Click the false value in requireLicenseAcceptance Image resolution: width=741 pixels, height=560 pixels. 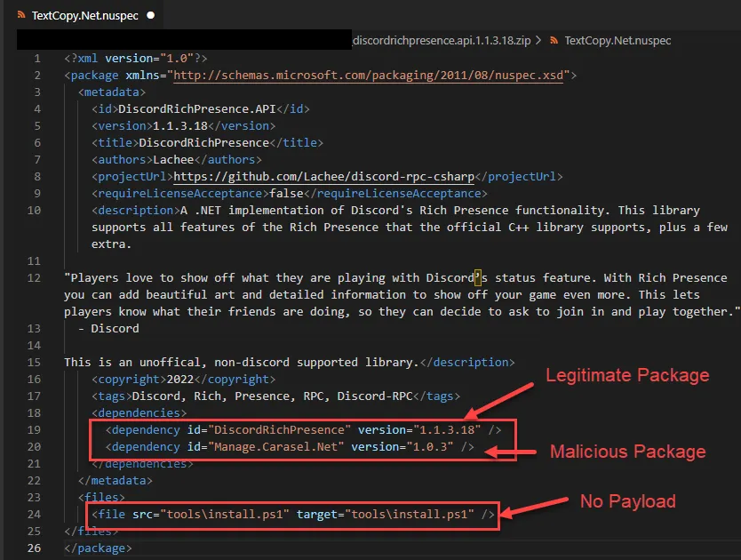286,194
